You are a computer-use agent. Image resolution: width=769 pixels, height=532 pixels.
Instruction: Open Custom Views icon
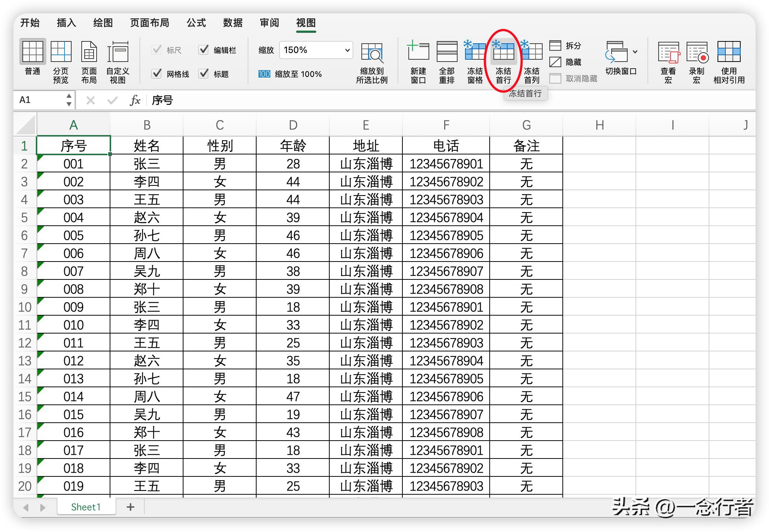117,52
